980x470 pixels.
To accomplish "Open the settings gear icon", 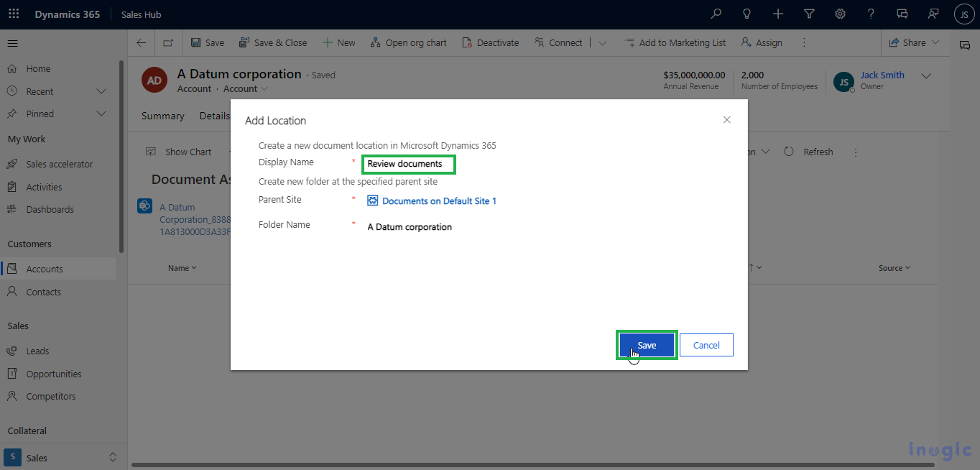I will (x=840, y=14).
